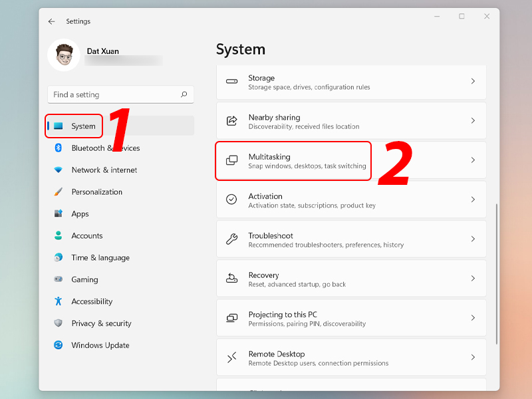532x399 pixels.
Task: Open Bluetooth & devices settings
Action: coord(120,148)
